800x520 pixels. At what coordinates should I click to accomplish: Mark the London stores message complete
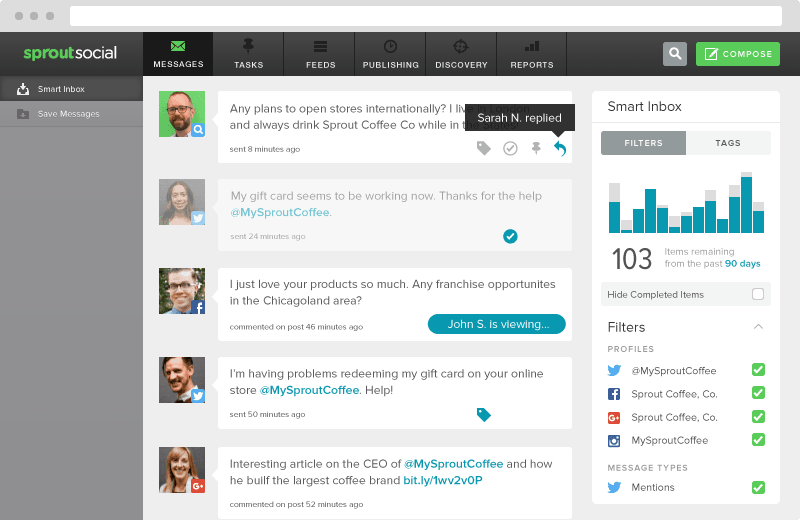pos(510,148)
